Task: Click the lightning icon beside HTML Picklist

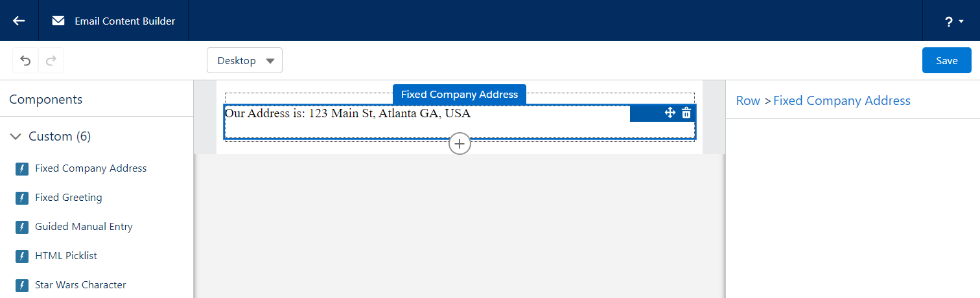Action: pos(21,256)
